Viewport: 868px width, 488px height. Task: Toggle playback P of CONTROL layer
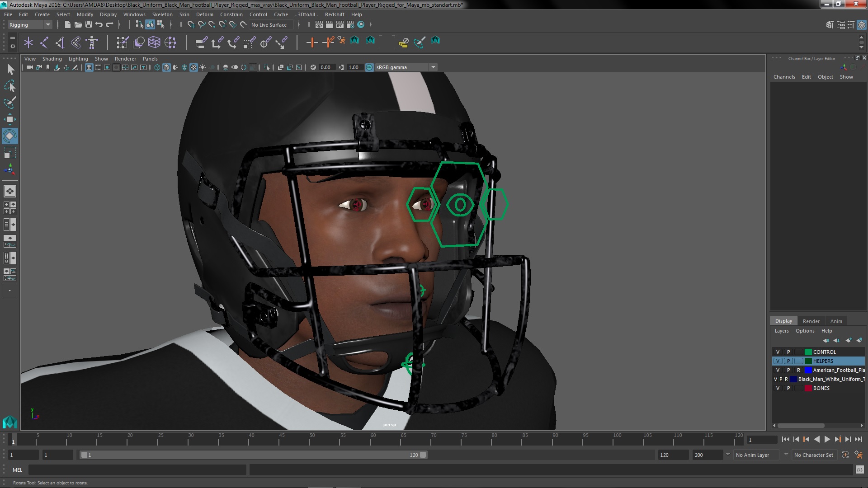tap(788, 352)
